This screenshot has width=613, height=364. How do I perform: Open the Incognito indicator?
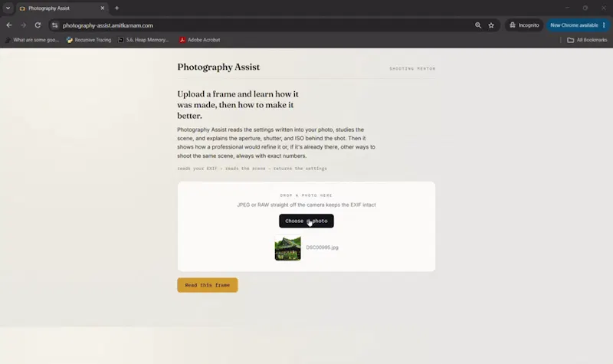[x=524, y=25]
